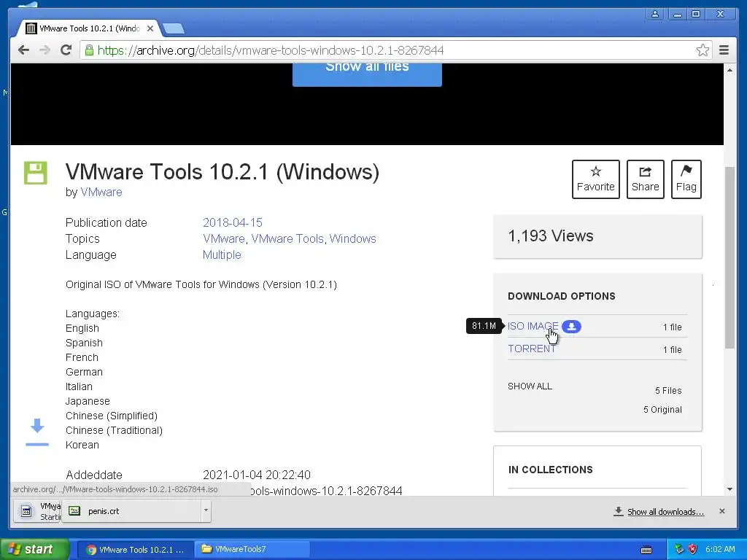Click the blue download arrow on the page left

(x=37, y=432)
